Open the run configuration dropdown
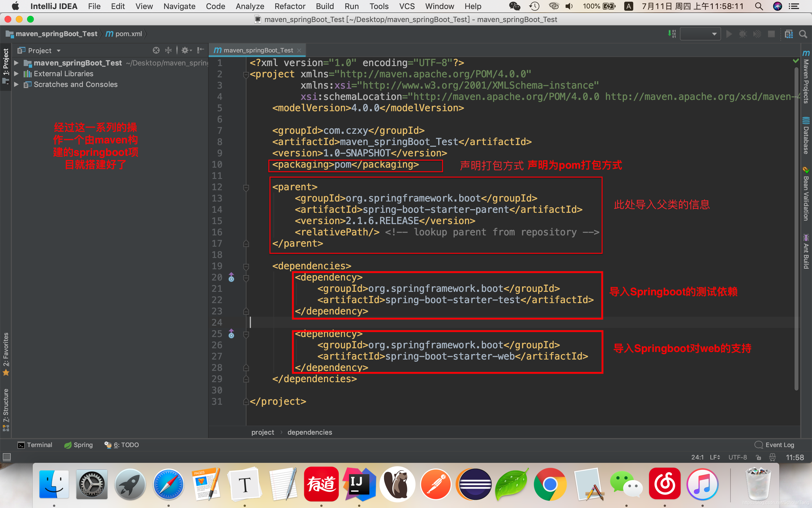The height and width of the screenshot is (508, 812). [x=700, y=34]
